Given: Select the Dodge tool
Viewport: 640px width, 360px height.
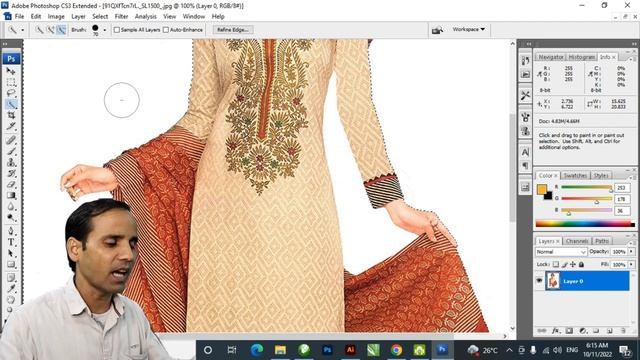Looking at the screenshot, I should (11, 217).
